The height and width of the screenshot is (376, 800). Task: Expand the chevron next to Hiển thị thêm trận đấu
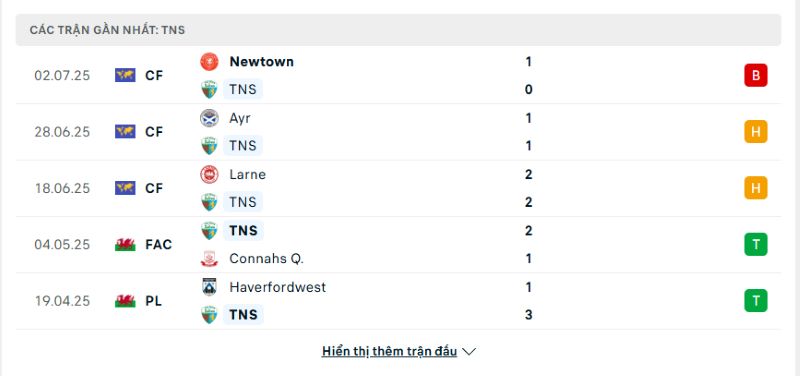[x=469, y=352]
